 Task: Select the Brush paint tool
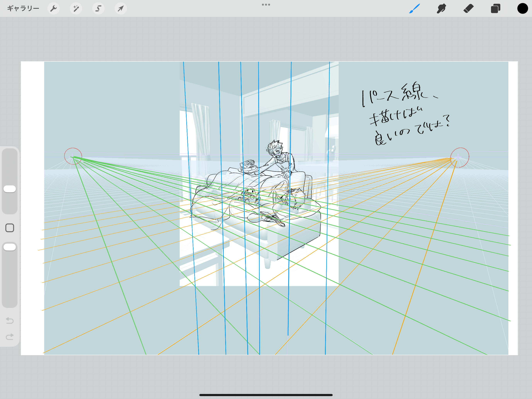[x=414, y=9]
